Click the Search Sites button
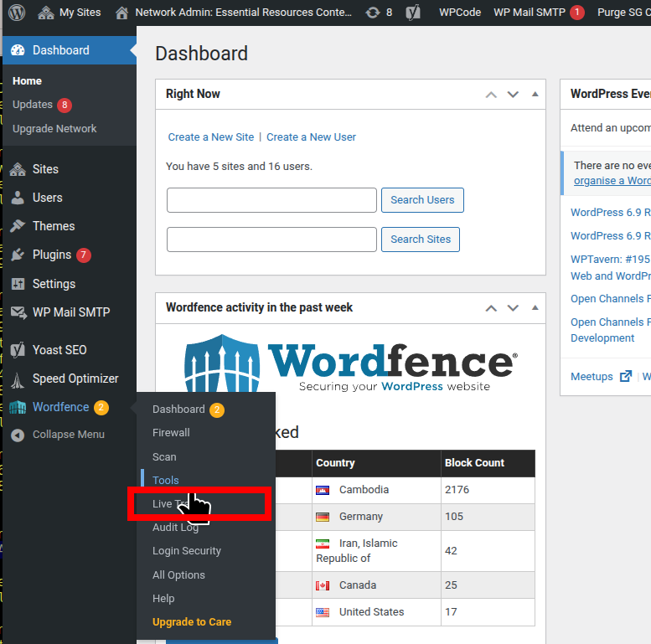The height and width of the screenshot is (644, 651). pos(420,240)
